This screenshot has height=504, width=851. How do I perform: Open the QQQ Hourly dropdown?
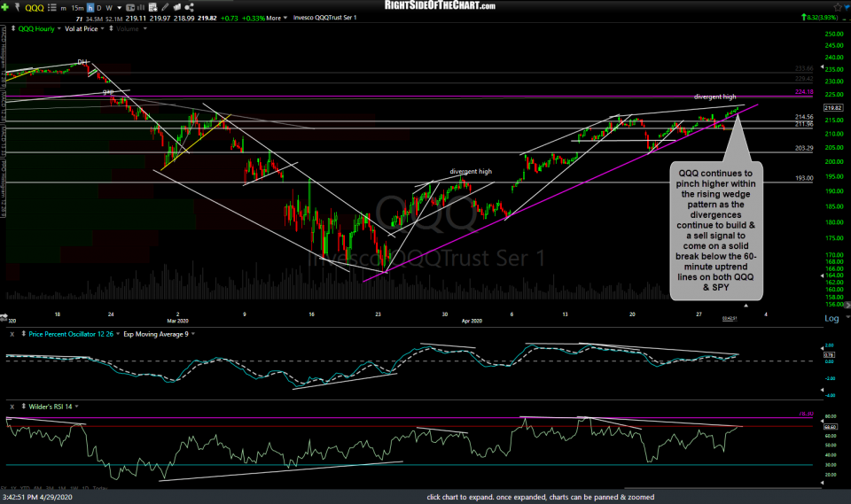coord(59,28)
